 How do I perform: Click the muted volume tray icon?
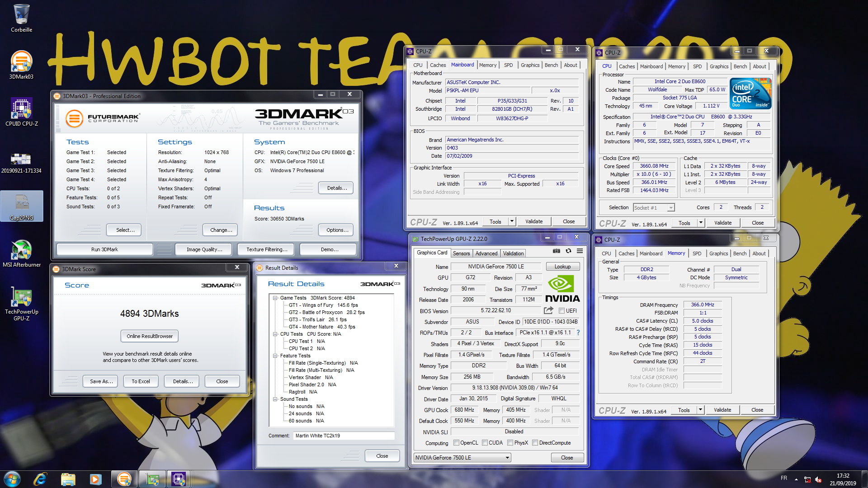coord(818,479)
